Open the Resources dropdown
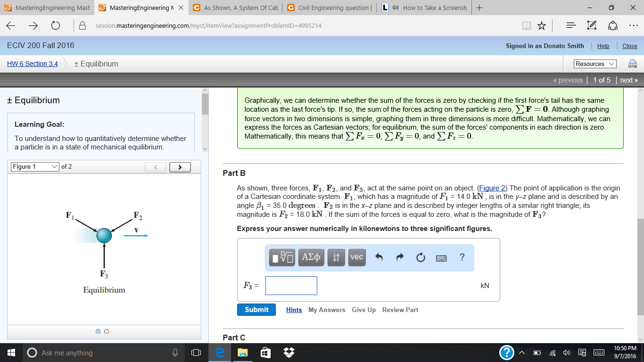The width and height of the screenshot is (644, 362). (x=594, y=64)
